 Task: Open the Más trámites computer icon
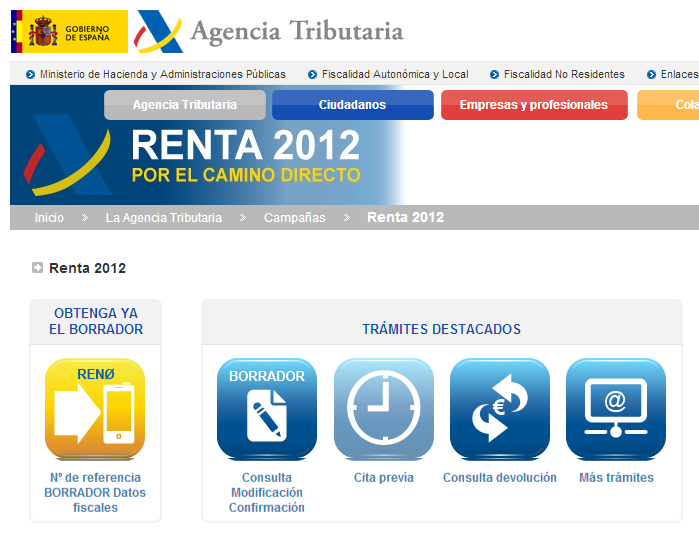coord(616,409)
